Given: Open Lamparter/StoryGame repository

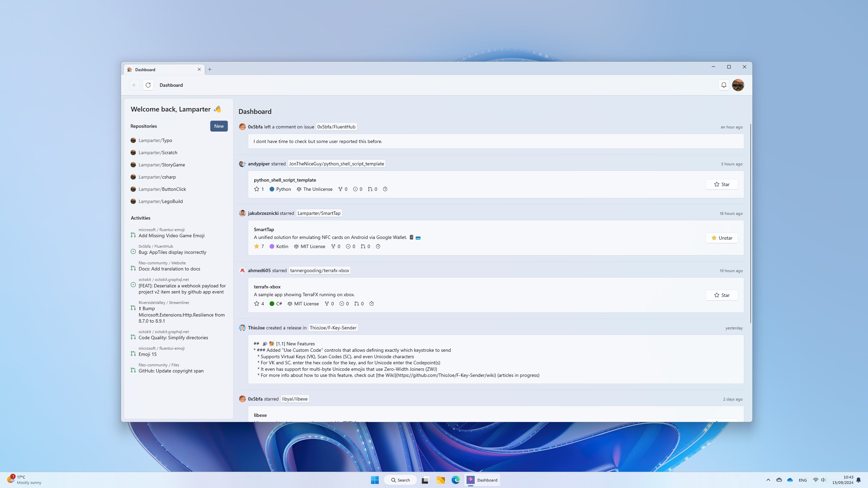Looking at the screenshot, I should [161, 165].
